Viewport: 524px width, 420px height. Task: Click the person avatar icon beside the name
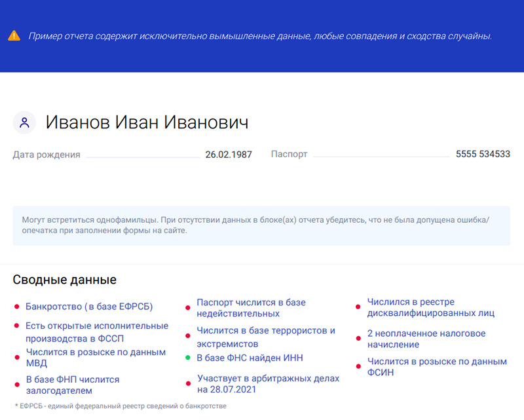tap(24, 123)
